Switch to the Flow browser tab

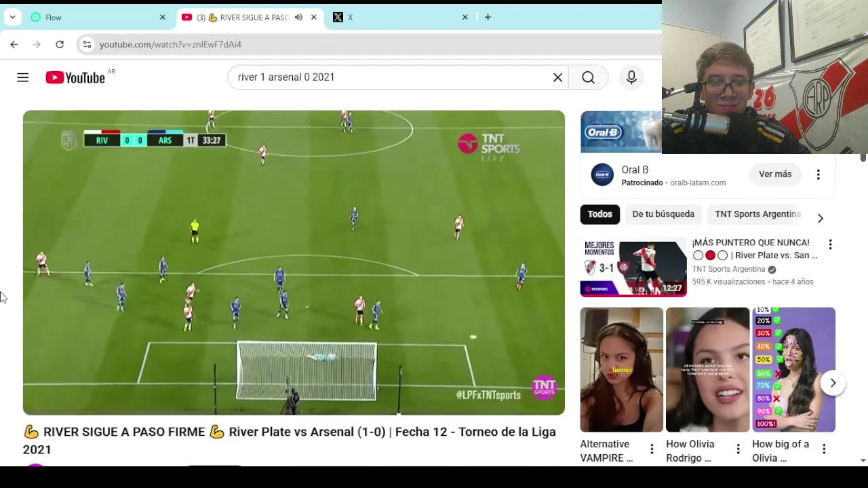(x=98, y=17)
